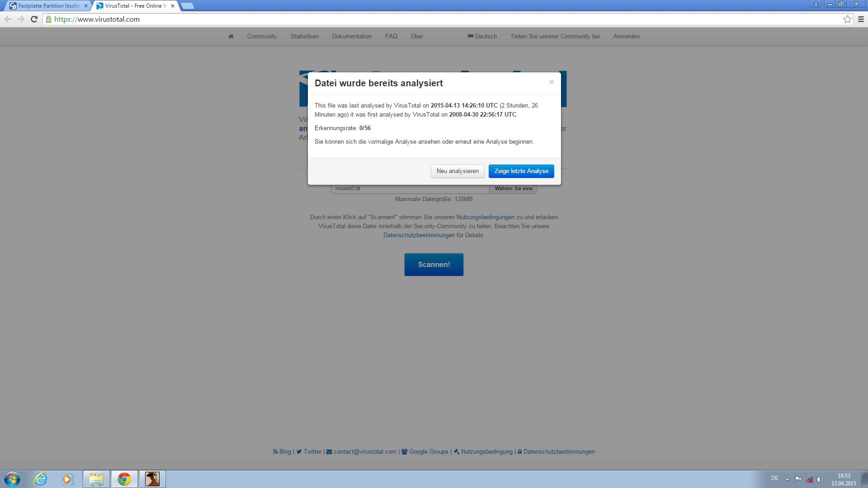Close the 'Datei wurde bereits analysiert' dialog
868x488 pixels.
tap(552, 82)
